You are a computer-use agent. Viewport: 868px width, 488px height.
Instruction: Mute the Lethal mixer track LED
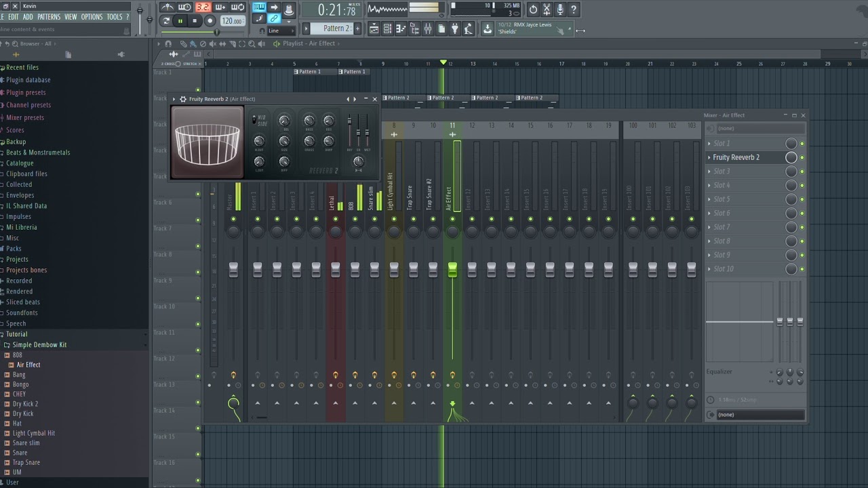coord(335,220)
